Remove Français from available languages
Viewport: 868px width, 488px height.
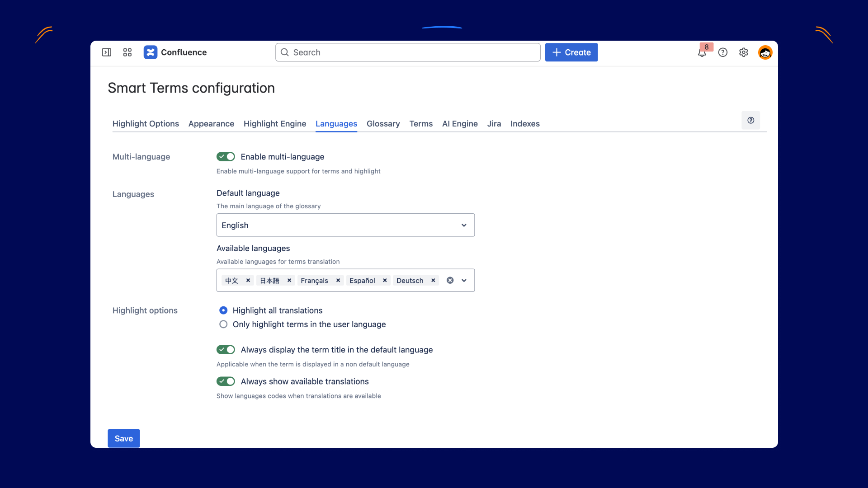coord(338,281)
